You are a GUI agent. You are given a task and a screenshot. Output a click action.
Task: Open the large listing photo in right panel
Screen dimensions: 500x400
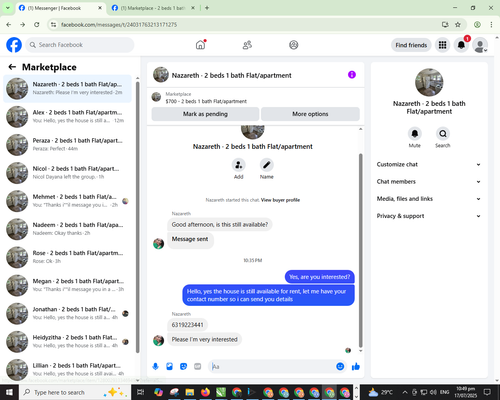(429, 82)
